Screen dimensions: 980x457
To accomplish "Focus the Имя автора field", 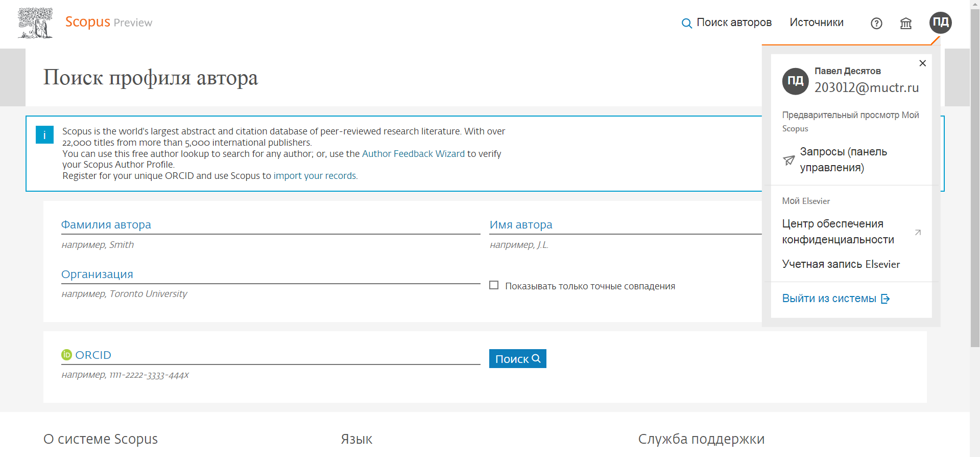I will click(x=626, y=225).
